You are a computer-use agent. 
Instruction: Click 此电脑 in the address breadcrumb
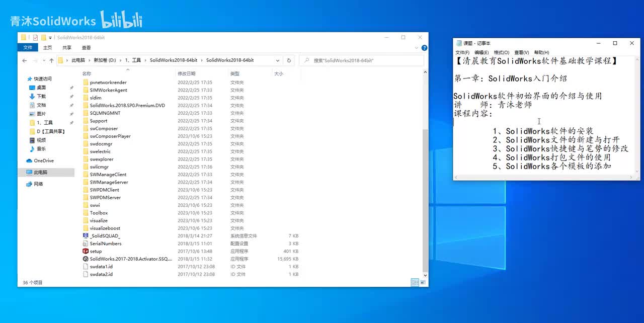click(78, 60)
